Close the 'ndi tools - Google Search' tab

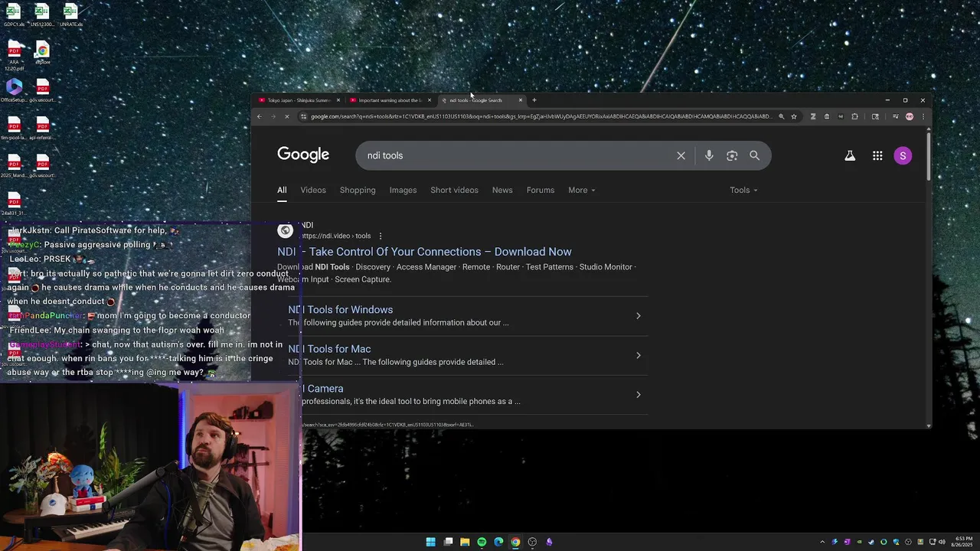(521, 100)
